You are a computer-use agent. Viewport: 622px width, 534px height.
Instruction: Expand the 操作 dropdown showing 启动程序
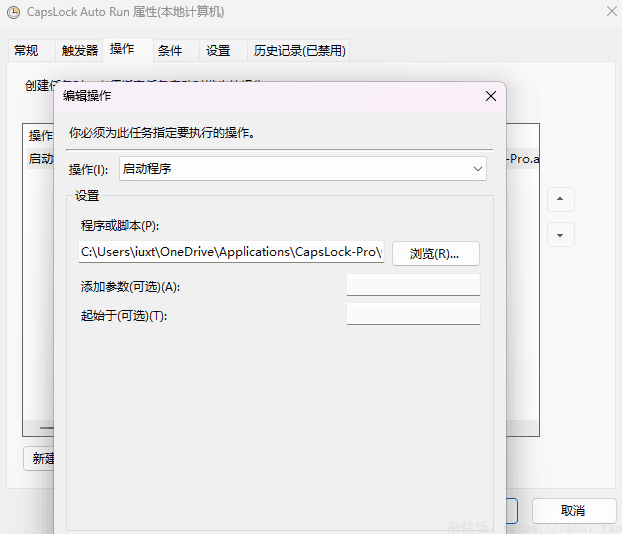[x=302, y=169]
